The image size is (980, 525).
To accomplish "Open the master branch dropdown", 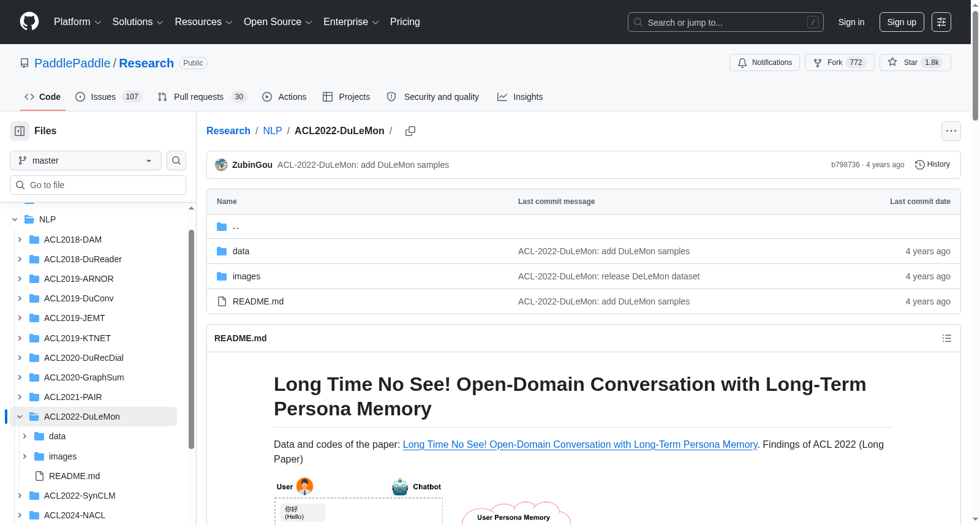I will point(86,161).
